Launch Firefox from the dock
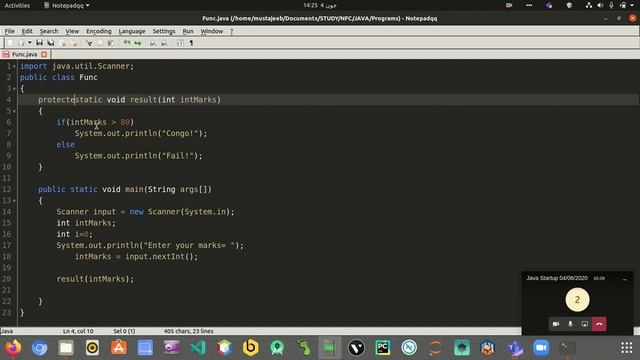 pyautogui.click(x=13, y=348)
